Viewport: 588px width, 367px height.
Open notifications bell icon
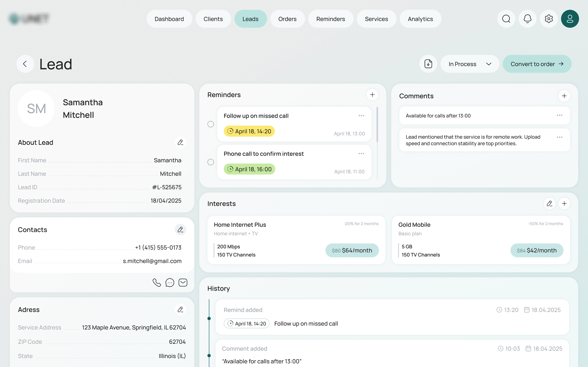(527, 19)
